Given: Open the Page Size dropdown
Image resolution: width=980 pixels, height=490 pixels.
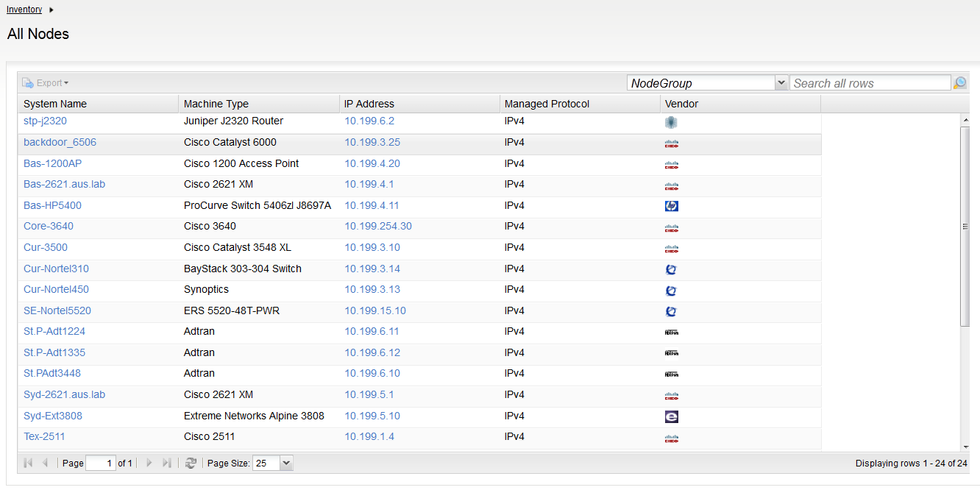Looking at the screenshot, I should pyautogui.click(x=286, y=463).
